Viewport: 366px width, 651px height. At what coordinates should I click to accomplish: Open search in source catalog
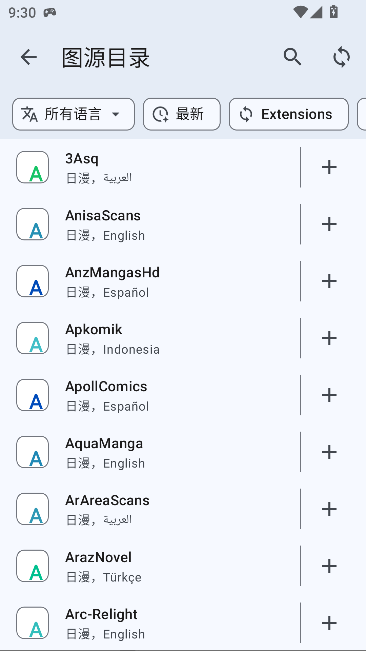point(293,57)
